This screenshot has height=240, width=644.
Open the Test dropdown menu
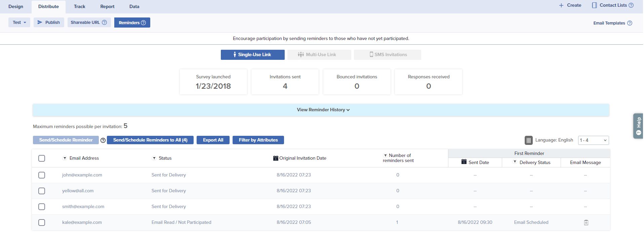(19, 23)
